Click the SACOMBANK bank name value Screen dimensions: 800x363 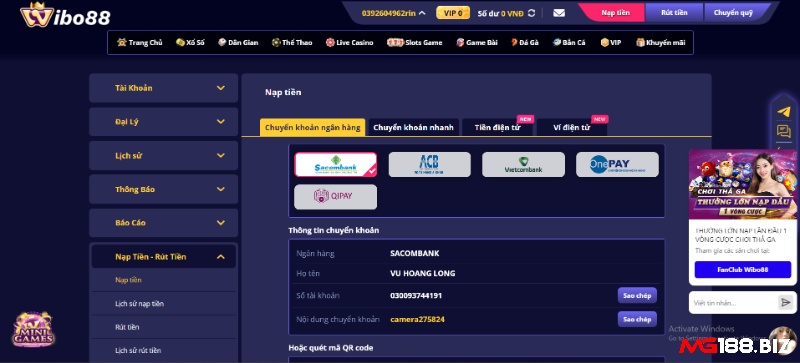click(x=414, y=253)
